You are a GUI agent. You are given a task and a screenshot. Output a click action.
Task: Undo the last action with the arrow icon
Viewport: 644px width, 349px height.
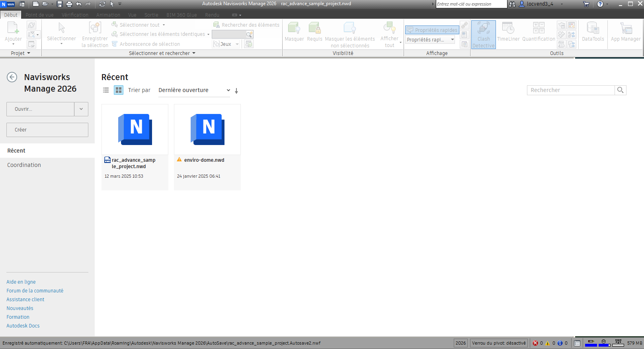pyautogui.click(x=78, y=4)
